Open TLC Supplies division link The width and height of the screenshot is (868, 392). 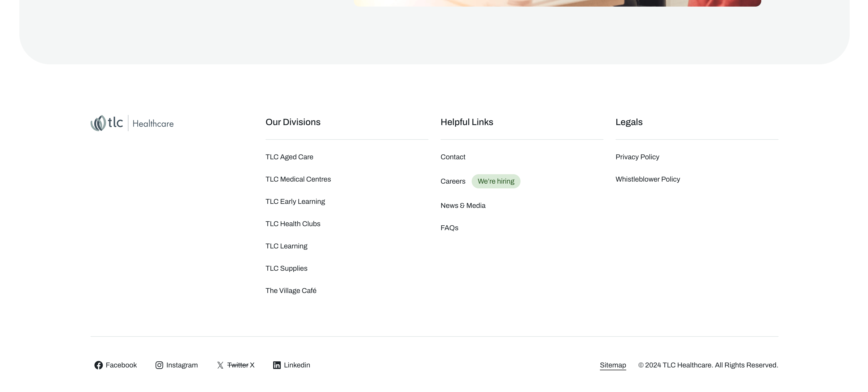pyautogui.click(x=286, y=268)
